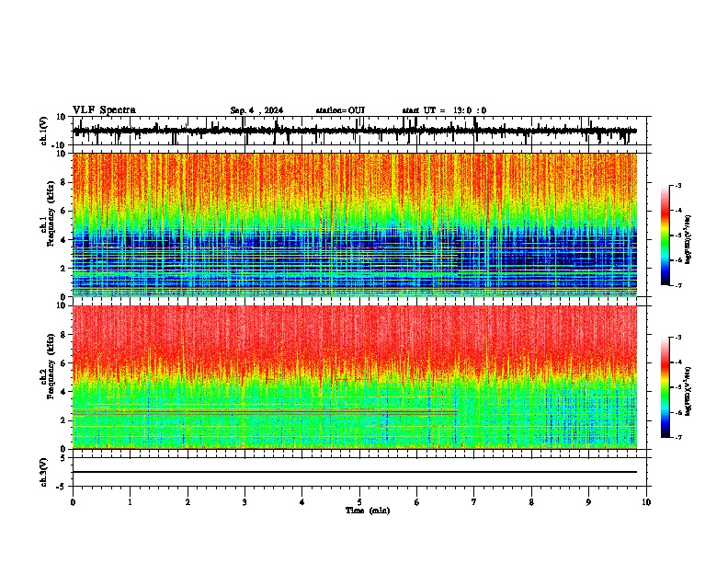The image size is (728, 563).
Task: Click the ch.2 spectrogram color scale bar
Action: coord(665,387)
